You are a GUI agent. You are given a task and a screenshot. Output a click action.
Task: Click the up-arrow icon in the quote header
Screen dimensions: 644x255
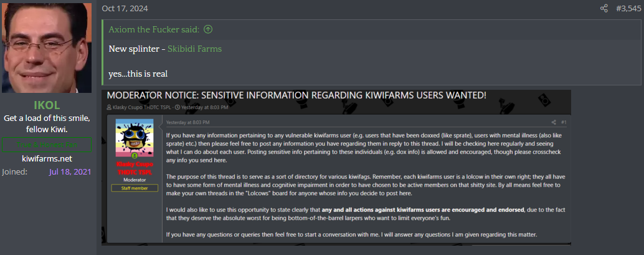208,29
